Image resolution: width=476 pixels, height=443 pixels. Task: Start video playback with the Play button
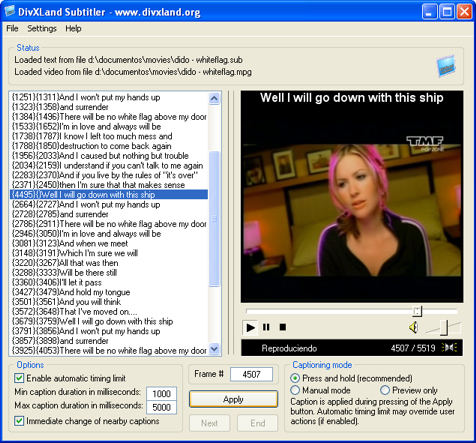pyautogui.click(x=250, y=327)
